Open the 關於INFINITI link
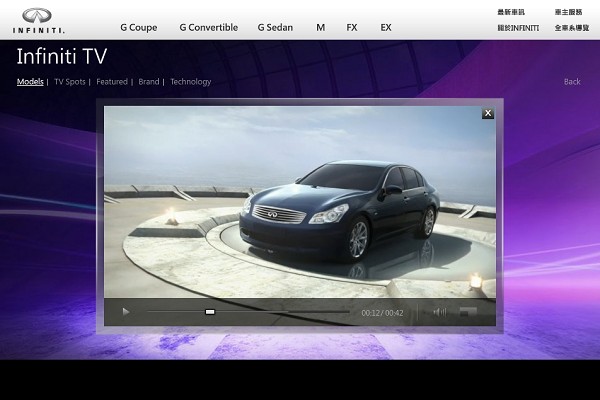This screenshot has height=400, width=600. 517,28
